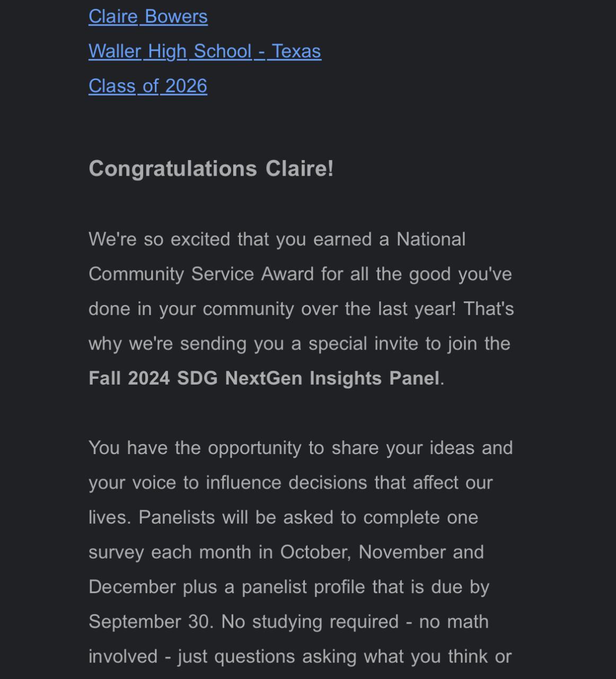Open the Claire Bowers link
This screenshot has height=679, width=616.
click(148, 16)
